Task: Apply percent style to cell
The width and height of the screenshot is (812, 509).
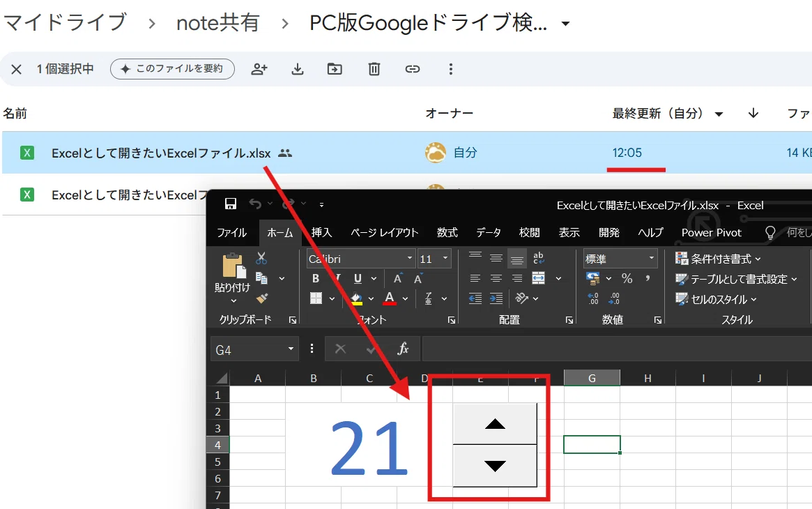Action: click(627, 279)
